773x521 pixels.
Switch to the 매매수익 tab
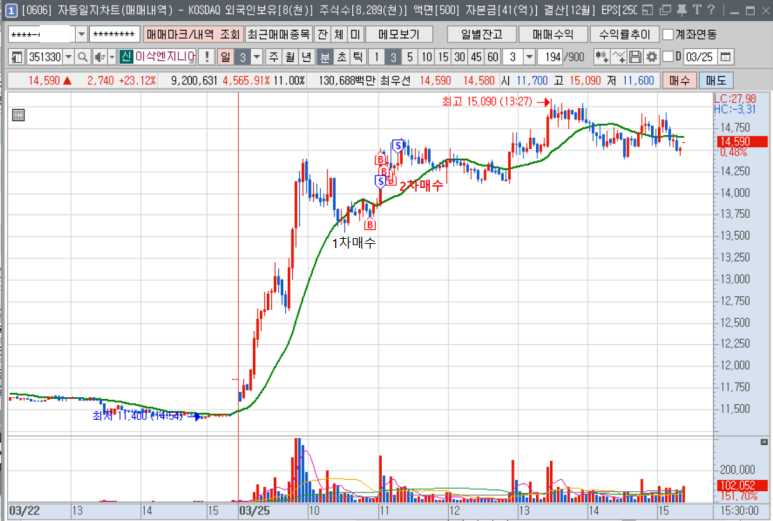tap(553, 33)
